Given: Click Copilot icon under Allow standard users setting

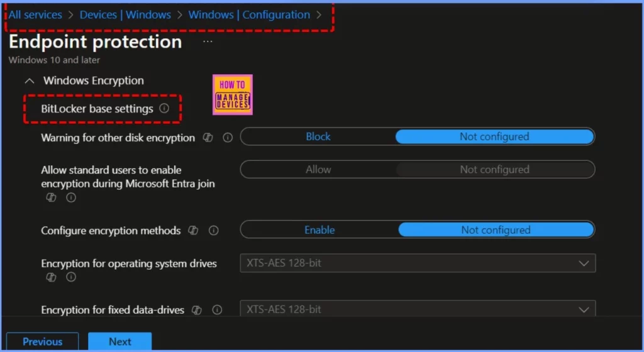Looking at the screenshot, I should (51, 198).
